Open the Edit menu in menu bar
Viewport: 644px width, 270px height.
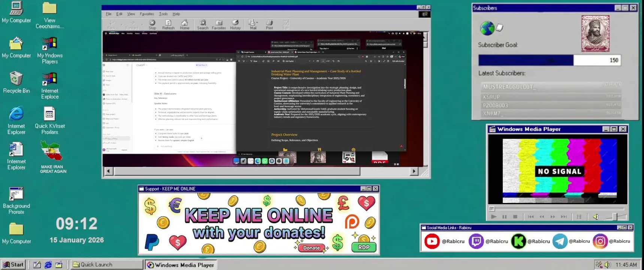(x=119, y=14)
